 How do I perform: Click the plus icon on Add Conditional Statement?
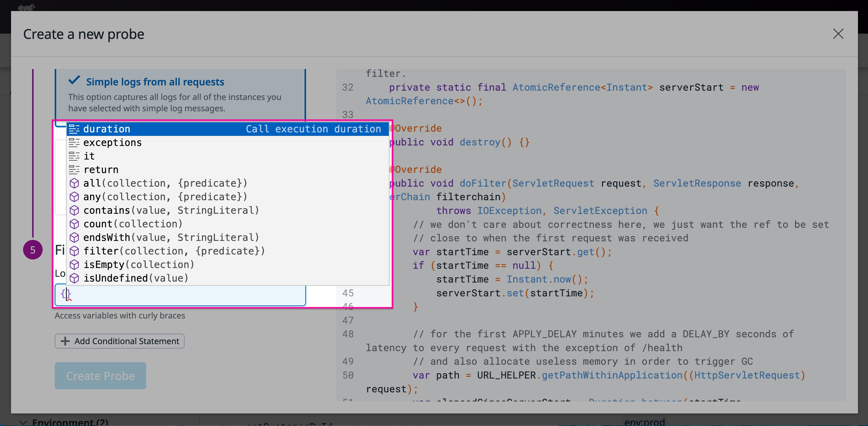click(65, 341)
